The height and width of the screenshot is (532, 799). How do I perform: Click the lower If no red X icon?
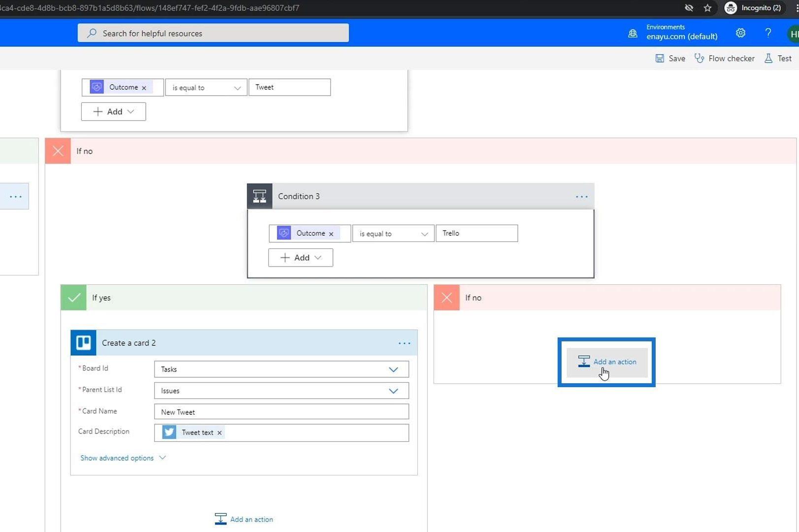pyautogui.click(x=447, y=298)
